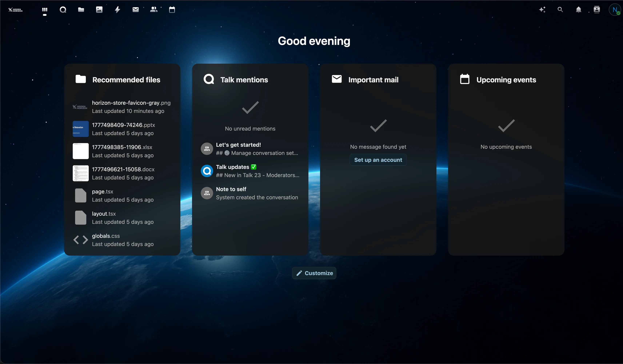623x364 pixels.
Task: Click No upcoming events text
Action: pos(506,147)
